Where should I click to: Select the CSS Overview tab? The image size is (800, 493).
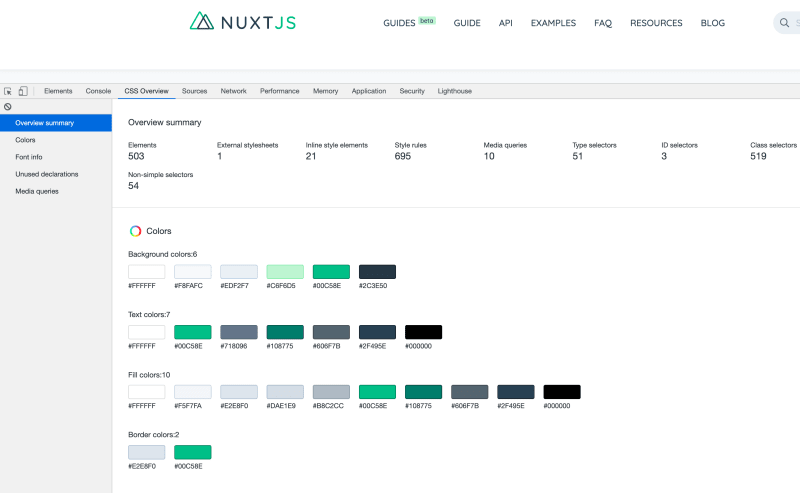point(146,91)
